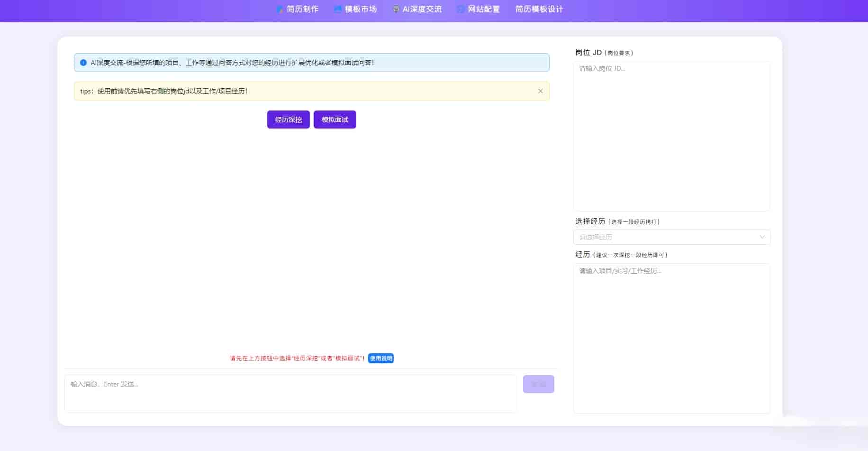
Task: Open 网站配置 nav text
Action: (x=483, y=9)
